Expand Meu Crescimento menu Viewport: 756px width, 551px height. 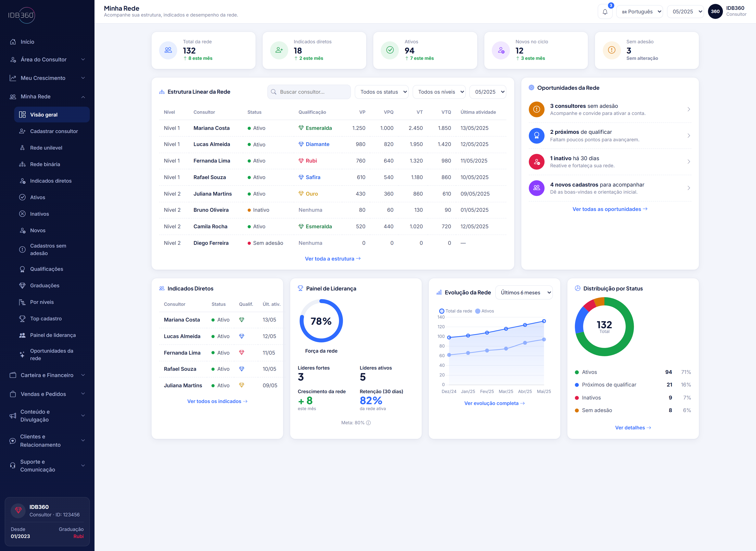tap(47, 78)
